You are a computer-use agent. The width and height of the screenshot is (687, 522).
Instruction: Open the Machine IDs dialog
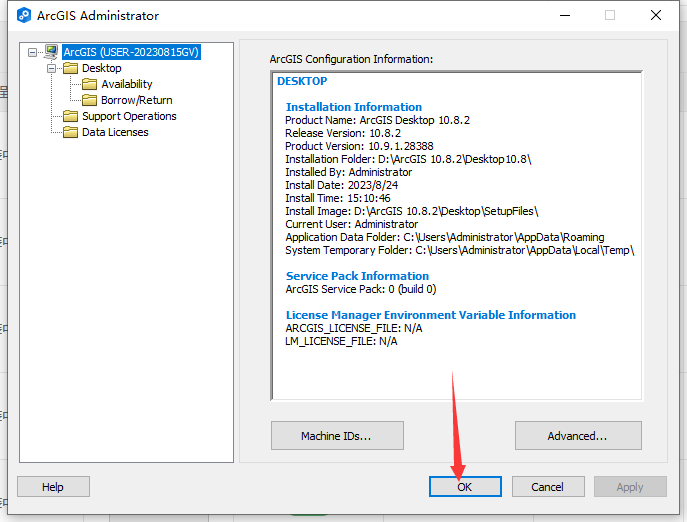(337, 436)
